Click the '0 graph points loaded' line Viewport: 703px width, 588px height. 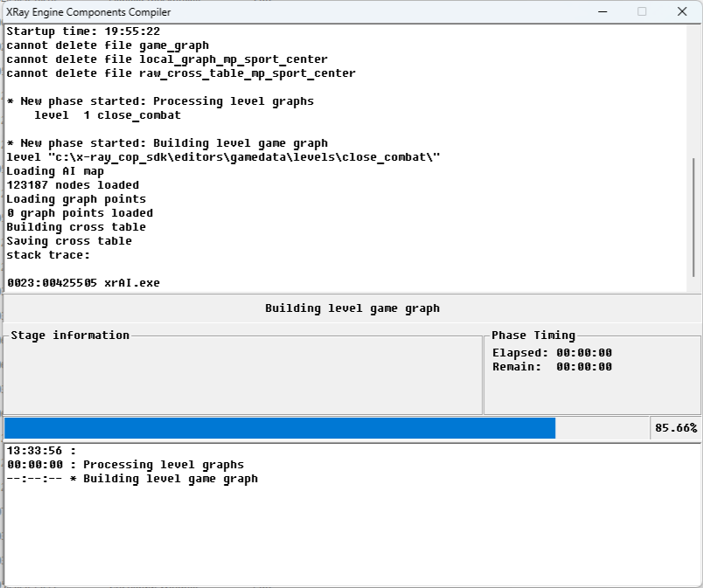[x=80, y=213]
